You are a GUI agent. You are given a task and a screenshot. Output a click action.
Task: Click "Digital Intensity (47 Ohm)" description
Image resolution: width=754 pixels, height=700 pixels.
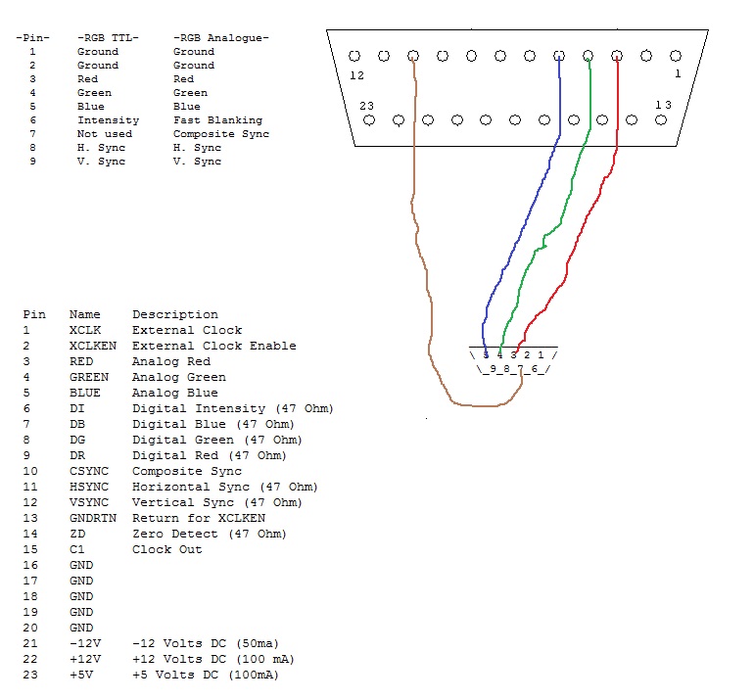tap(233, 408)
